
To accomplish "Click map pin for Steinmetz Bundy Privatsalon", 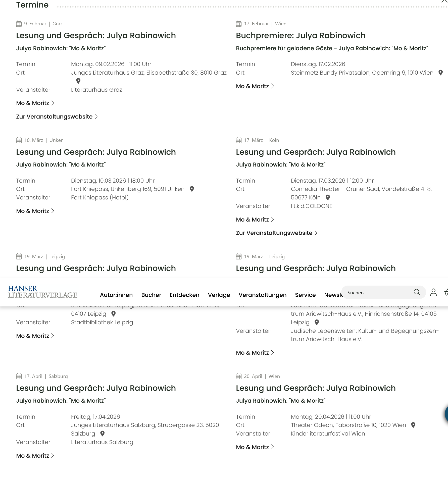I will 440,73.
